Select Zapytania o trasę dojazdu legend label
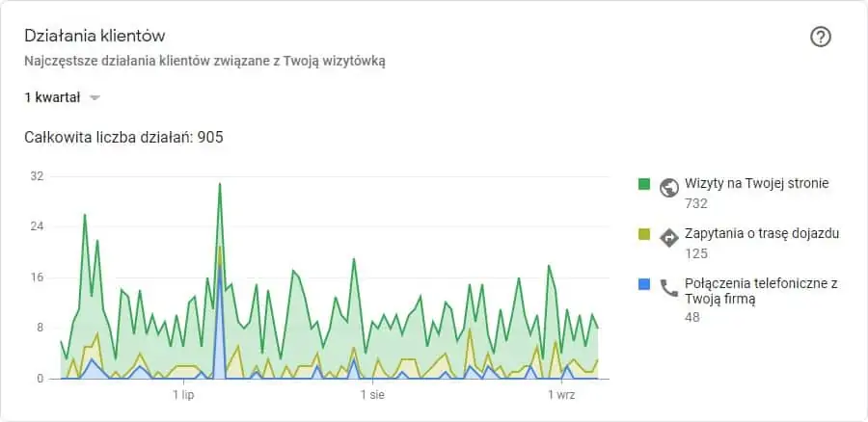The height and width of the screenshot is (422, 868). [x=762, y=233]
